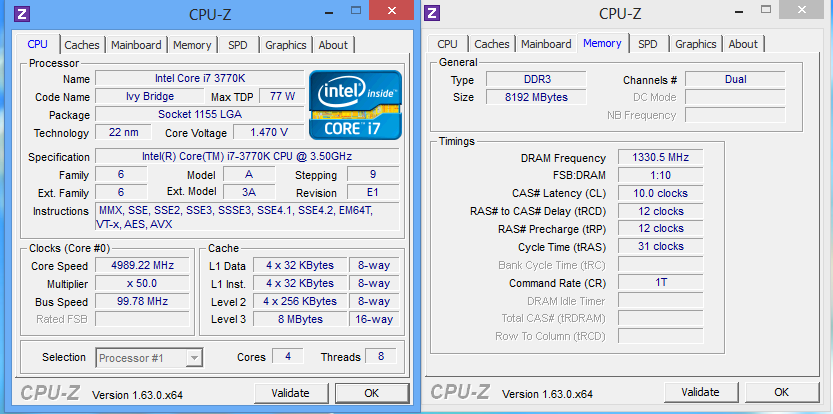The height and width of the screenshot is (414, 833).
Task: Click the empty DC Mode field
Action: click(x=735, y=97)
